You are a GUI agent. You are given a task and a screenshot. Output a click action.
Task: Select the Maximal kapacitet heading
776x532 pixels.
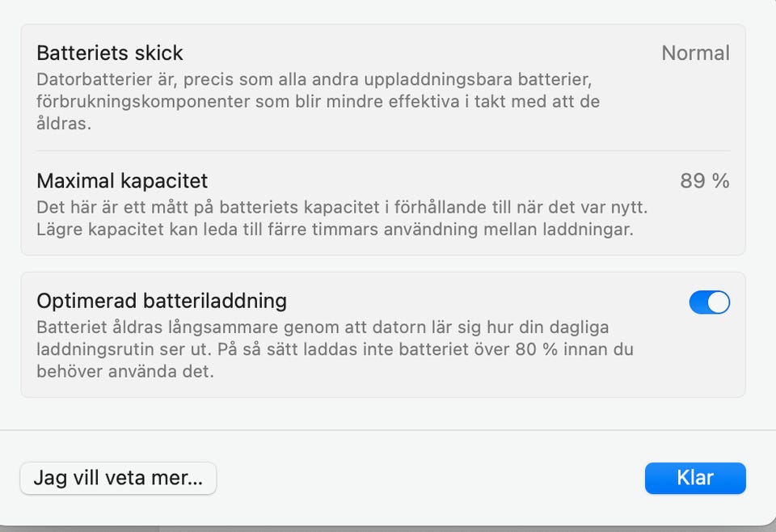click(x=122, y=180)
